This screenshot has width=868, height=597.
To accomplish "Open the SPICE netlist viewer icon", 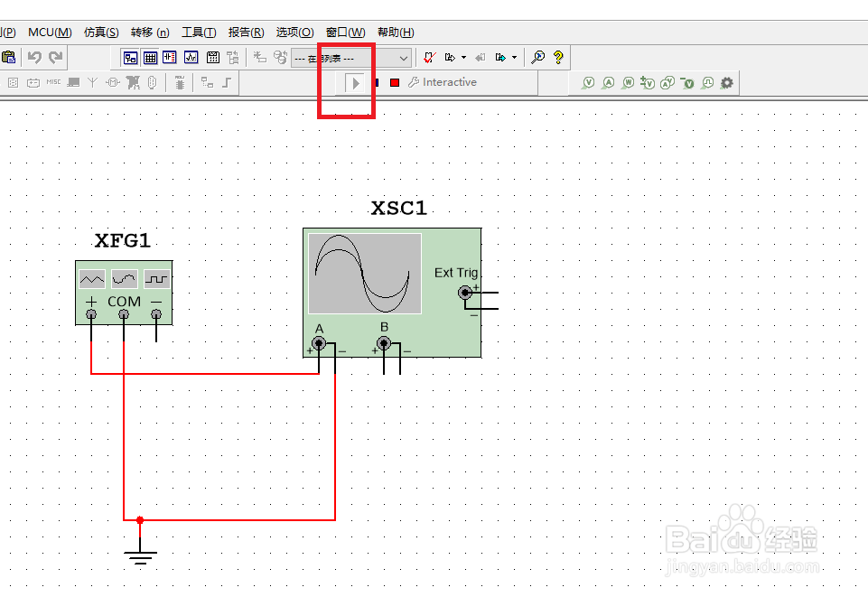I will pyautogui.click(x=170, y=58).
